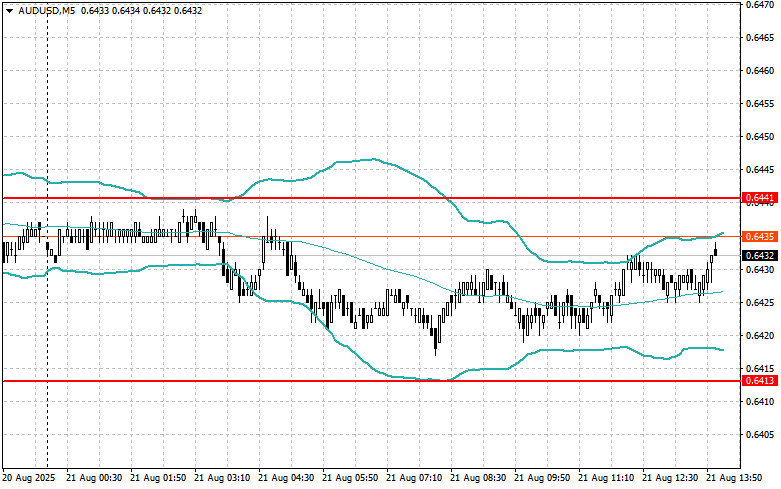781x489 pixels.
Task: Click the 0.6425 price scale value
Action: tap(760, 302)
